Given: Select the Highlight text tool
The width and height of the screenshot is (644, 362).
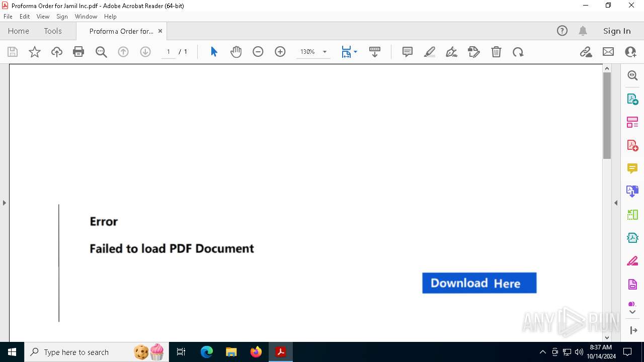Looking at the screenshot, I should click(x=430, y=52).
